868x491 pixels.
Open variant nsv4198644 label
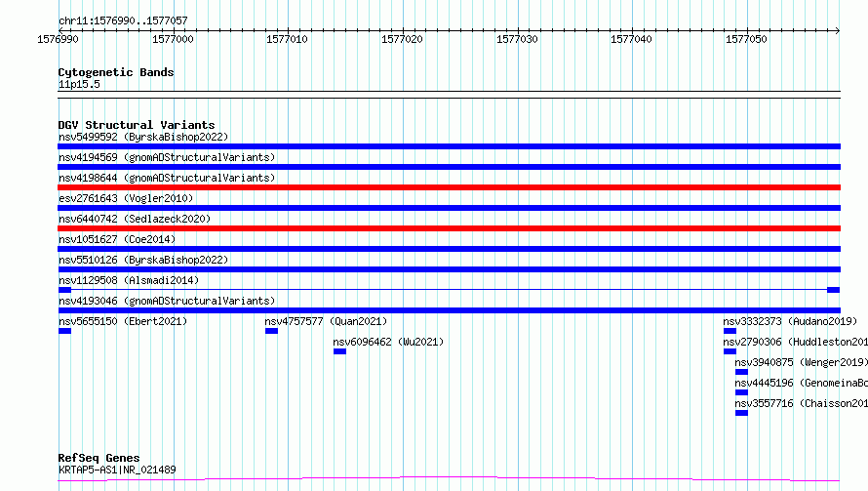(167, 178)
